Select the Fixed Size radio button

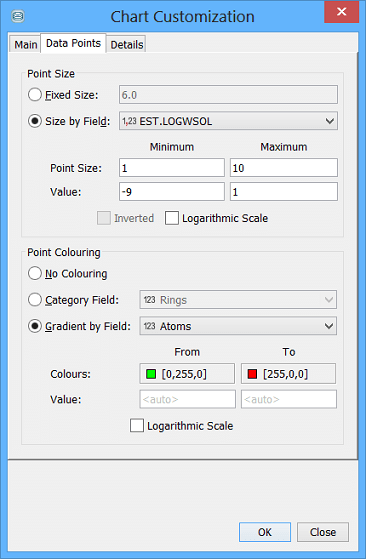tap(35, 95)
